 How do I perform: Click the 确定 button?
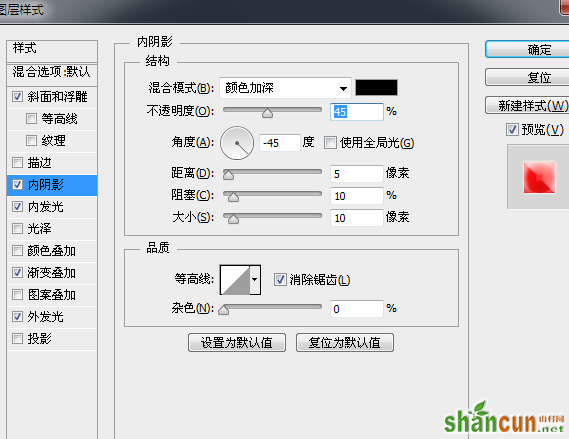coord(539,49)
